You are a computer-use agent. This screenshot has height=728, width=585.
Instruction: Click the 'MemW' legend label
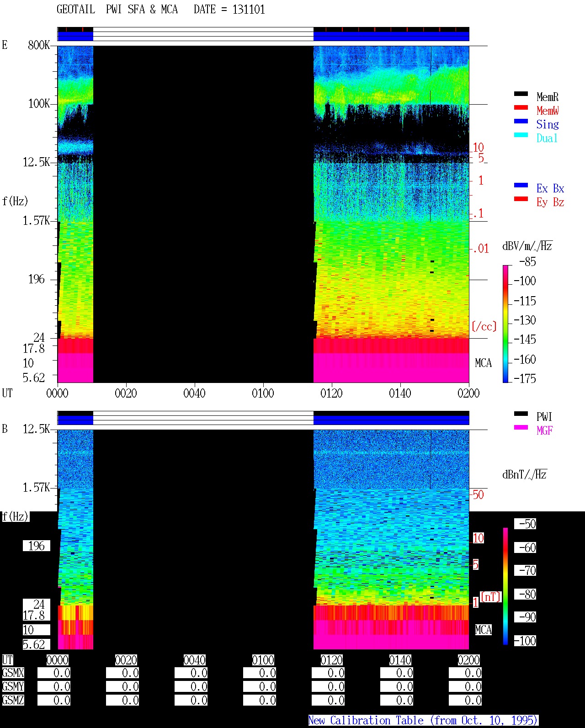coord(548,111)
